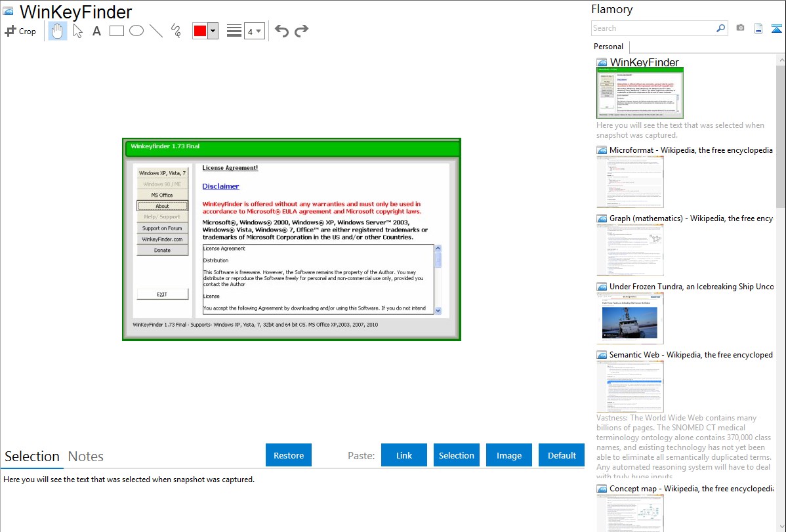Screen dimensions: 786x532
Task: Pick the rectangle shape tool
Action: 117,31
